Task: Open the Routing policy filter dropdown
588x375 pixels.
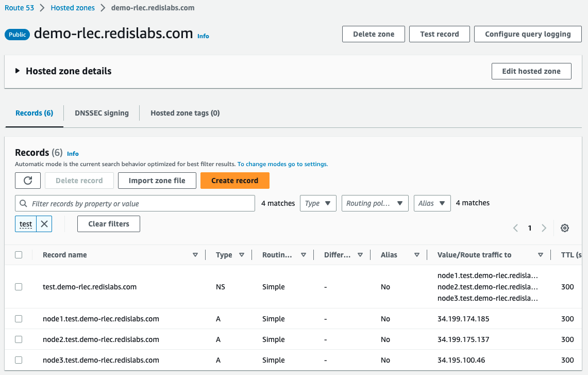Action: [375, 203]
